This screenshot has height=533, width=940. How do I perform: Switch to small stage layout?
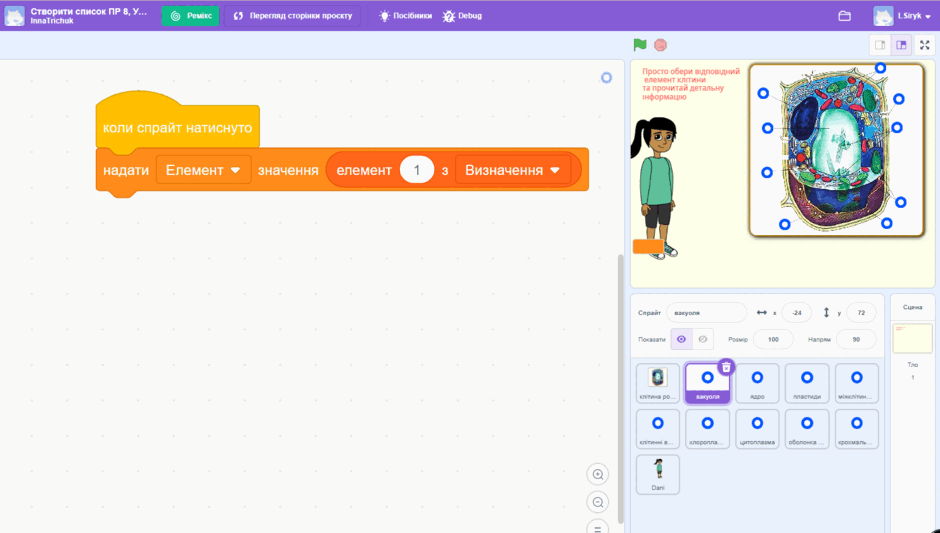[x=880, y=45]
